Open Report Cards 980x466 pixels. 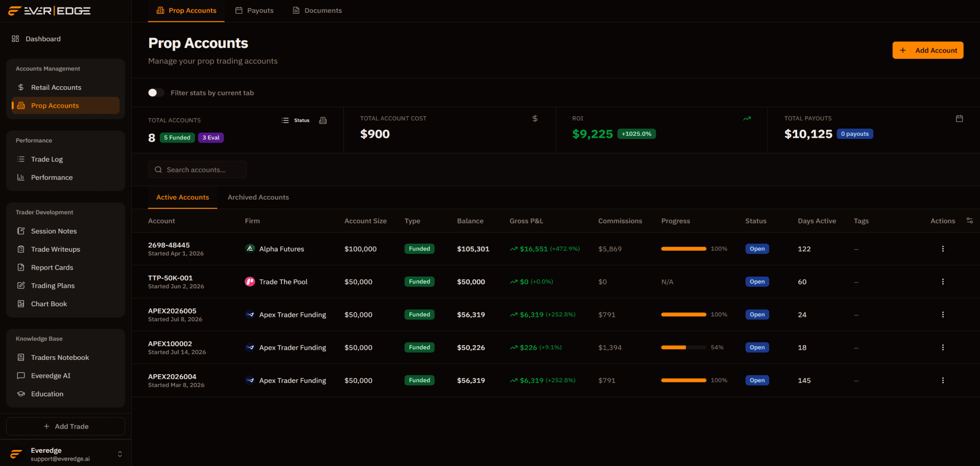pyautogui.click(x=65, y=267)
